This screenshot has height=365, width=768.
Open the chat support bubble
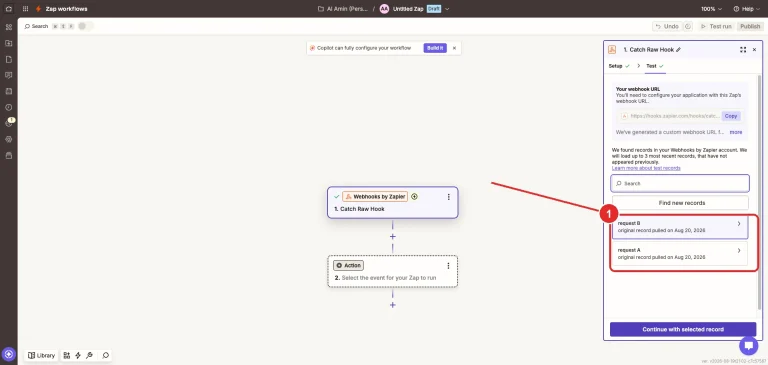(748, 345)
